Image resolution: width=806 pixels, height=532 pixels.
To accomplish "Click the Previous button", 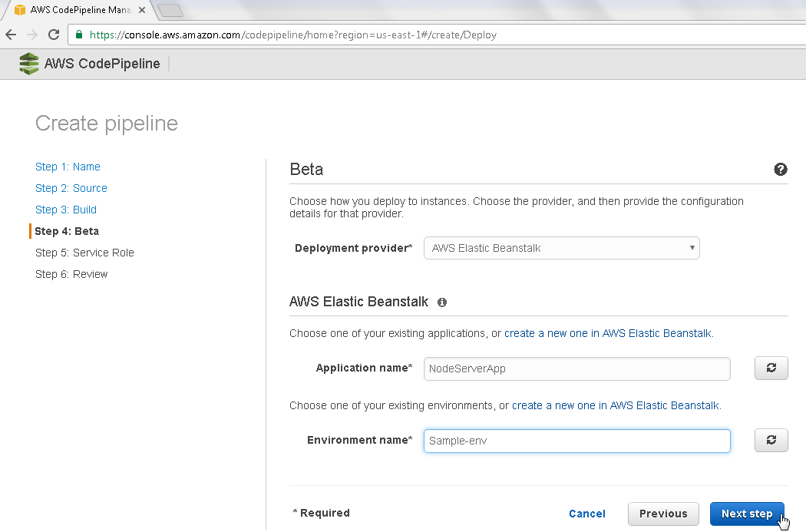I will pyautogui.click(x=663, y=514).
